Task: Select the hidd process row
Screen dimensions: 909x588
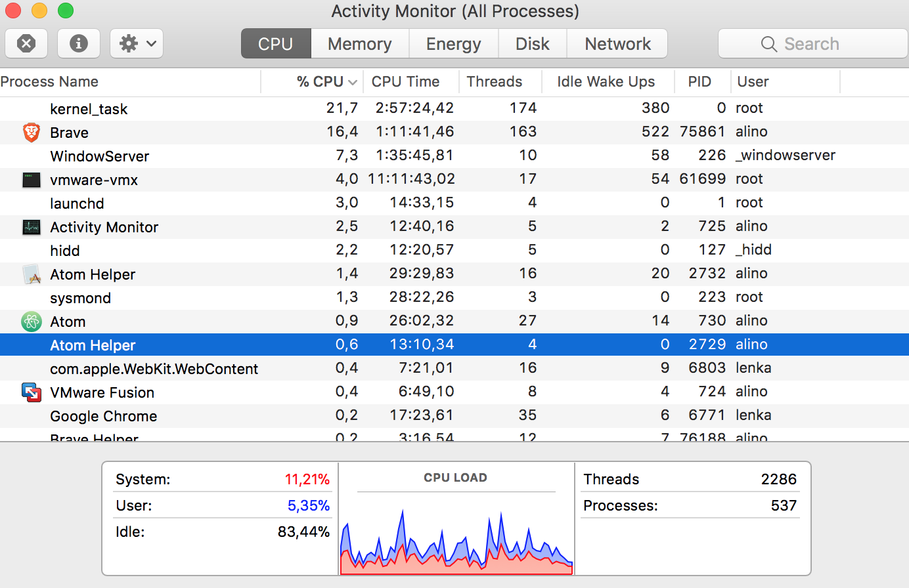Action: click(454, 250)
